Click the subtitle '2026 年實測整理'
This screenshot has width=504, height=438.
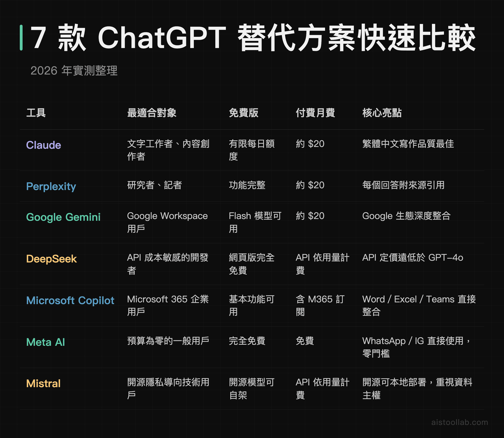pos(74,71)
